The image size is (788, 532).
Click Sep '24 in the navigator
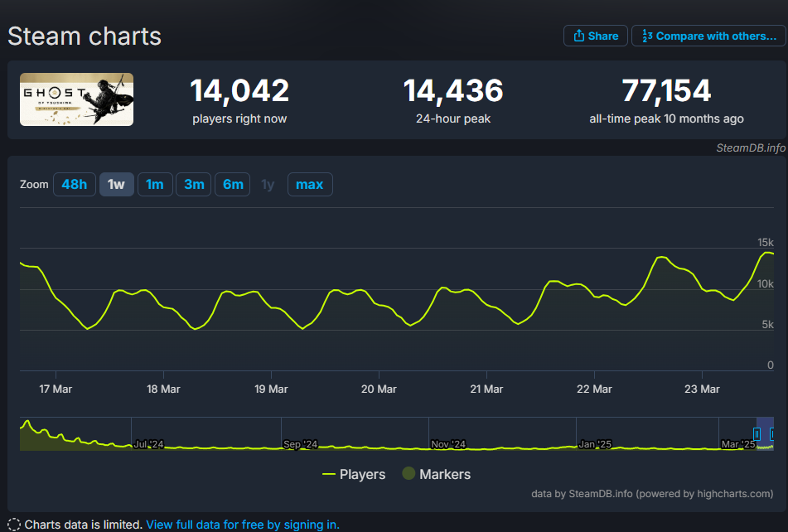click(301, 444)
